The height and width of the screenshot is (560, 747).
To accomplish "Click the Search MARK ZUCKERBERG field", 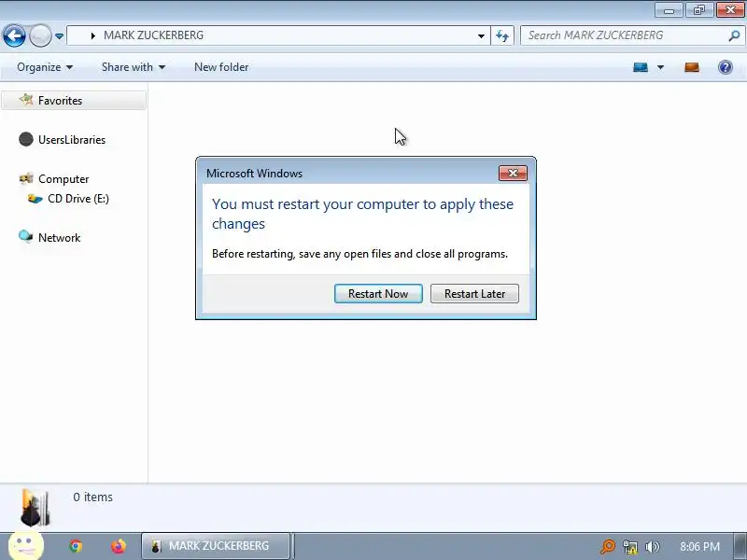I will tap(632, 35).
